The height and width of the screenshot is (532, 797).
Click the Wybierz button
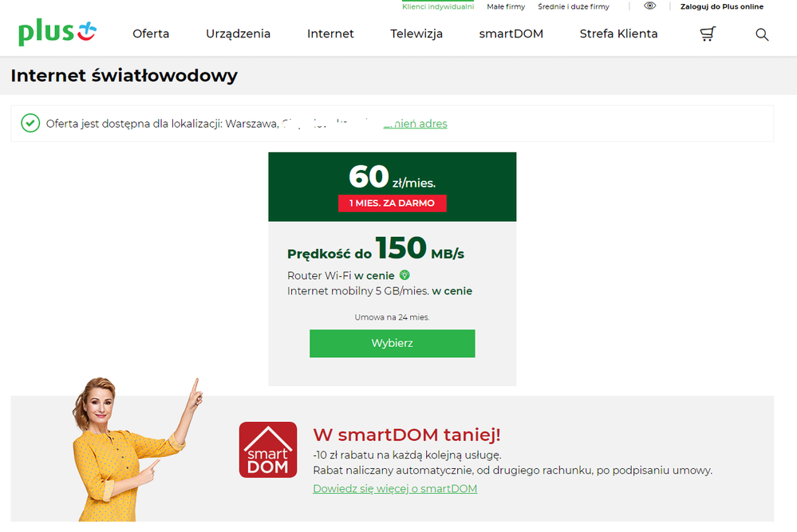pos(393,344)
